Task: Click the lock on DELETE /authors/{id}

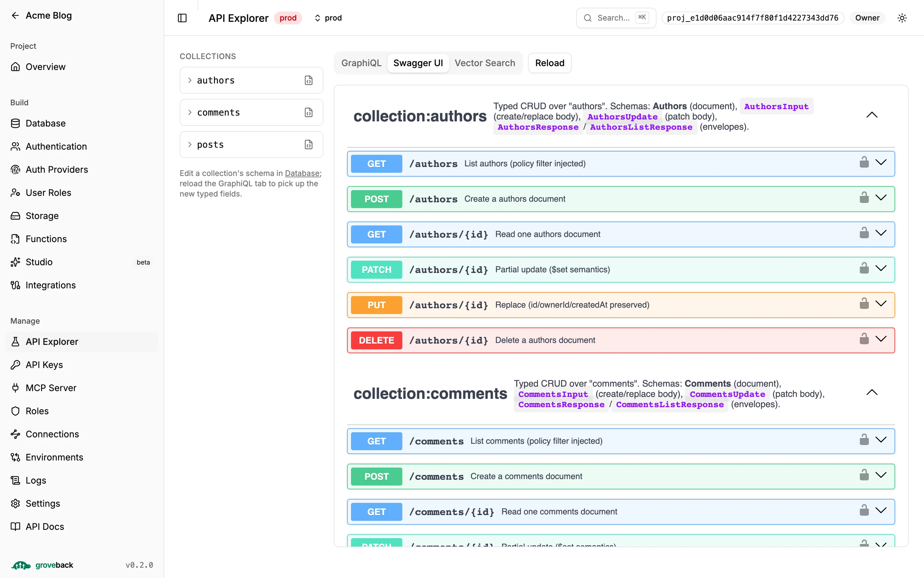Action: (864, 339)
